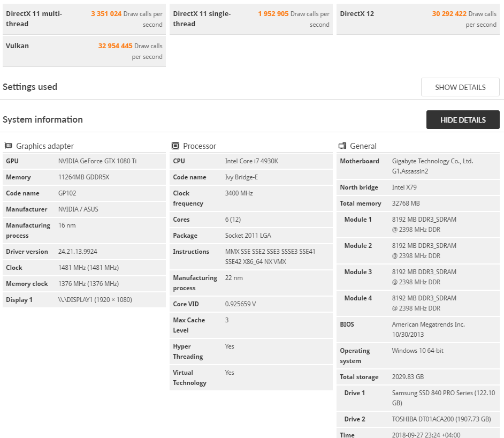Click the System information heading
This screenshot has height=438, width=504.
(43, 119)
